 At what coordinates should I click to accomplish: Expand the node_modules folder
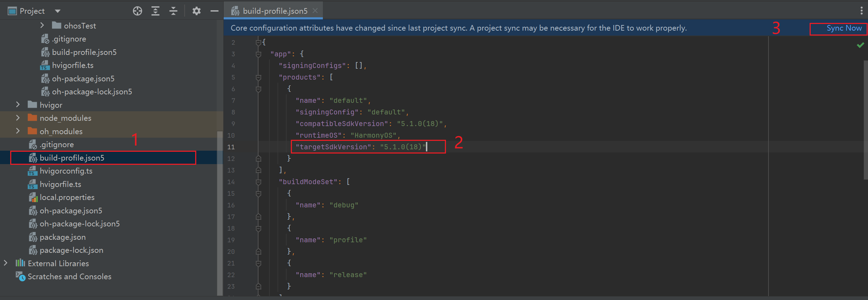(18, 118)
